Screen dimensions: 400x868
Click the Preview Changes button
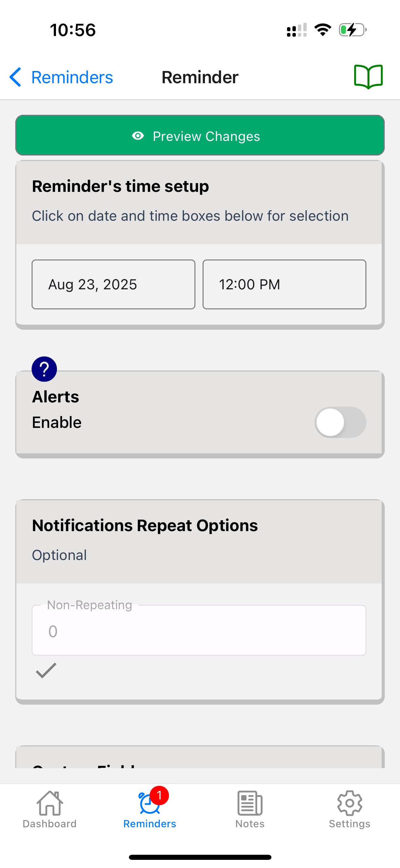[200, 135]
